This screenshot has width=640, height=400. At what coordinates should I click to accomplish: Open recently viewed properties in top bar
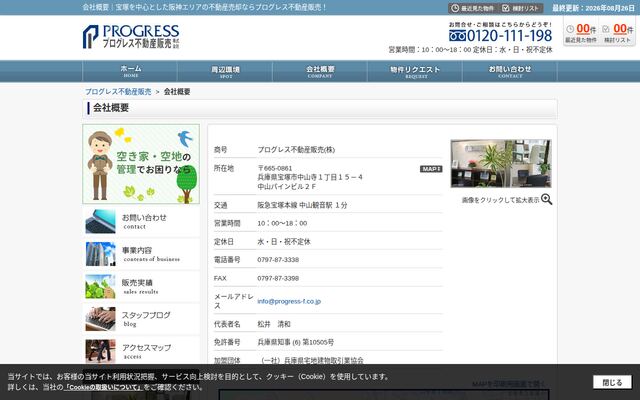(x=473, y=8)
